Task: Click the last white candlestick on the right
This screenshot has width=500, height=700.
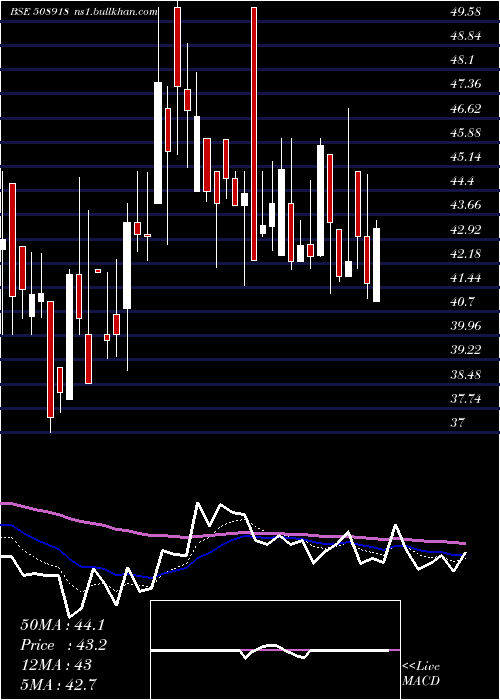Action: point(376,265)
